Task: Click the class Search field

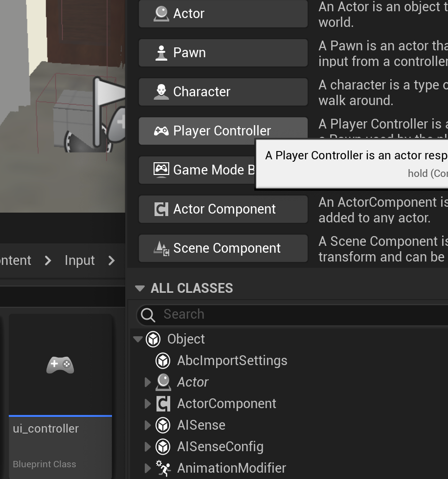Action: pos(292,315)
